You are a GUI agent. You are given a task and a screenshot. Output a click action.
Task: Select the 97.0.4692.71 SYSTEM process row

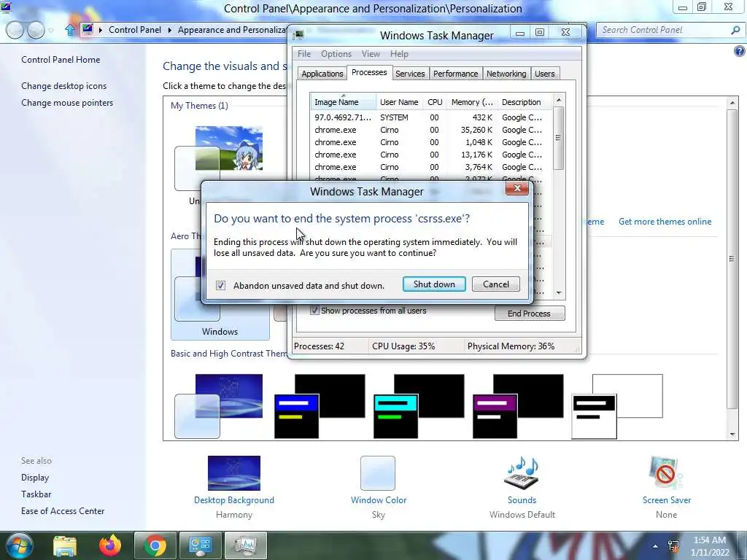(432, 117)
